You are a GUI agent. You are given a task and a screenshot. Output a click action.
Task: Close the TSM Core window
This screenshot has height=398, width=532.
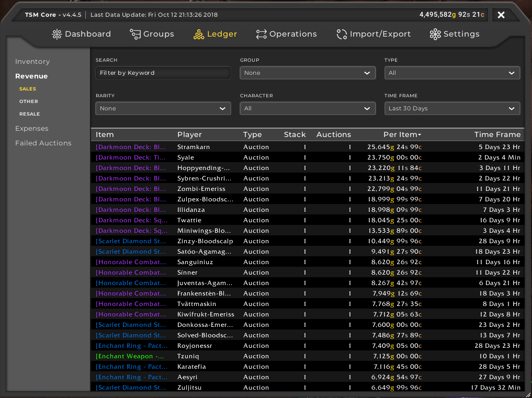click(501, 15)
